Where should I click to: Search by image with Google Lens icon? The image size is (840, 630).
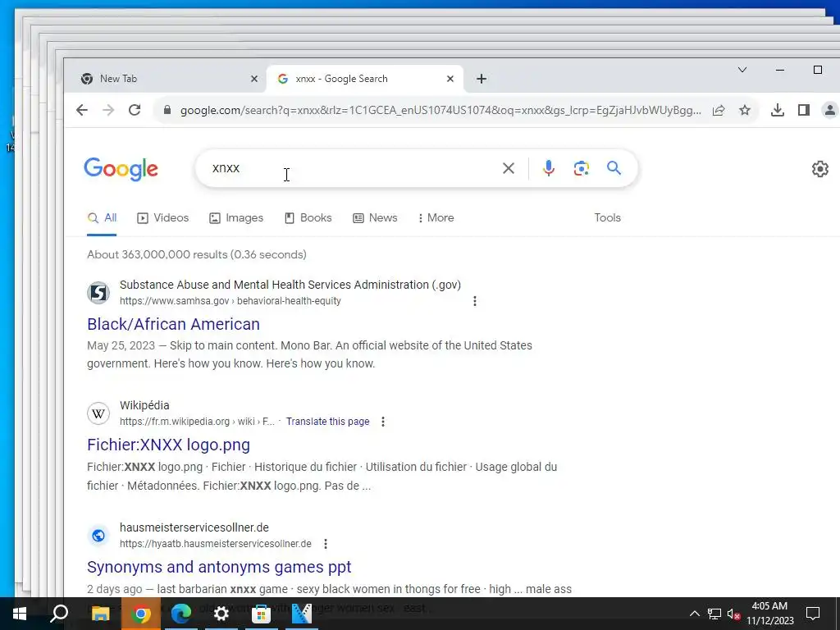(x=582, y=168)
